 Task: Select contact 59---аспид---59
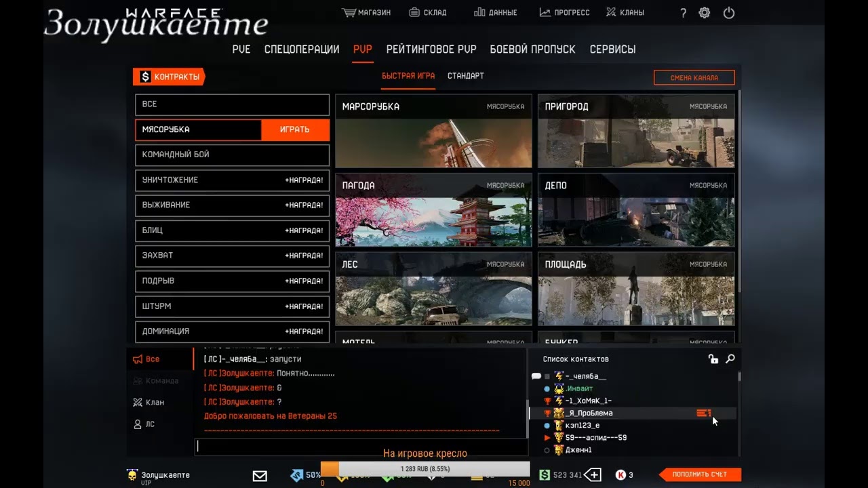595,438
